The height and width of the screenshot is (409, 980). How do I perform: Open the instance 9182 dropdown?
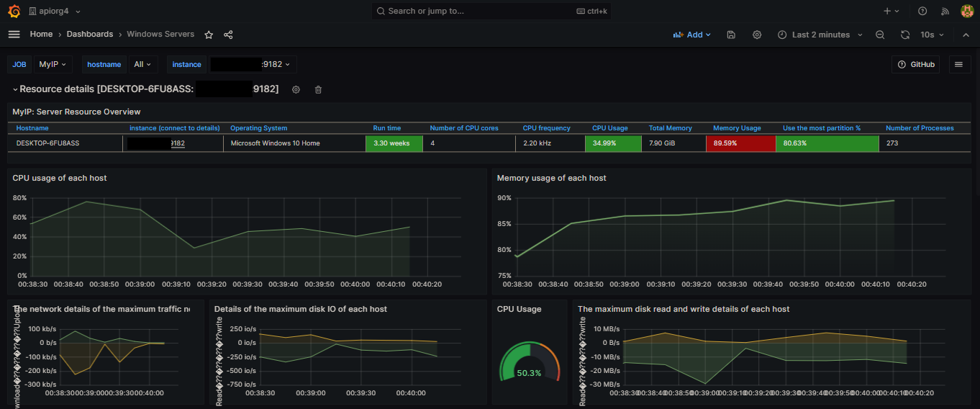click(253, 64)
